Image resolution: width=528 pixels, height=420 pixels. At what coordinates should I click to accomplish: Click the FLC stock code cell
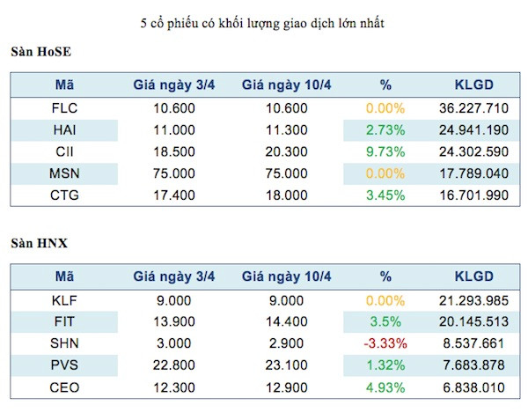pyautogui.click(x=64, y=109)
